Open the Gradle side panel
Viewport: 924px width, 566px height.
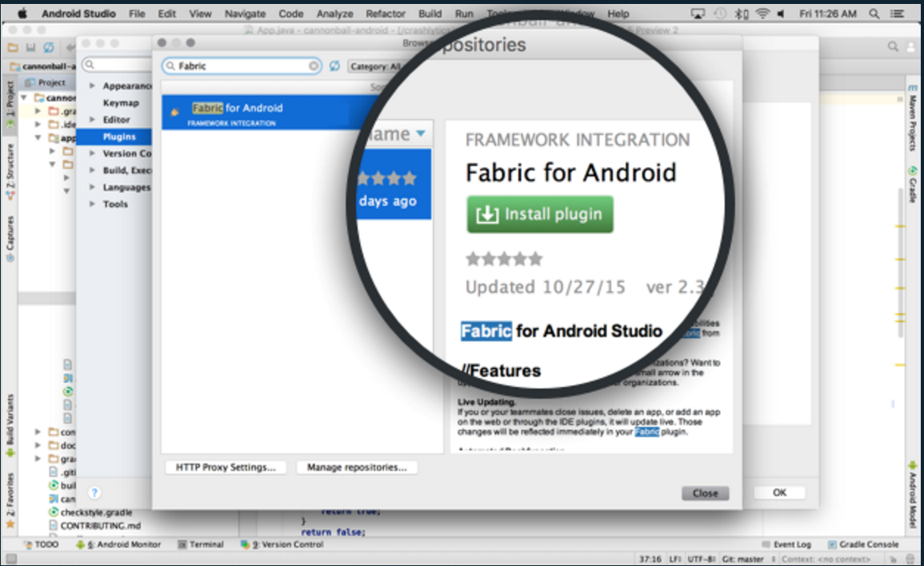point(913,185)
